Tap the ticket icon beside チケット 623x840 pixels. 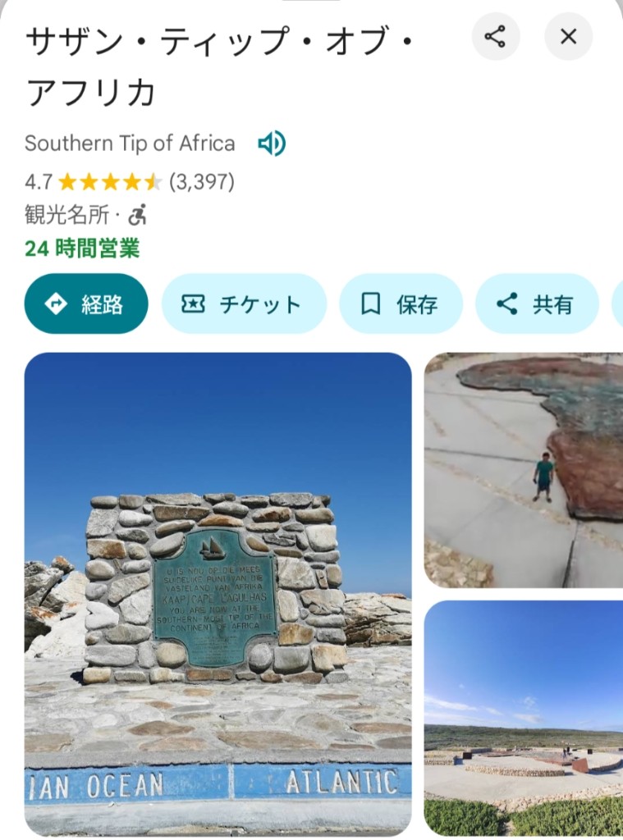click(x=193, y=304)
